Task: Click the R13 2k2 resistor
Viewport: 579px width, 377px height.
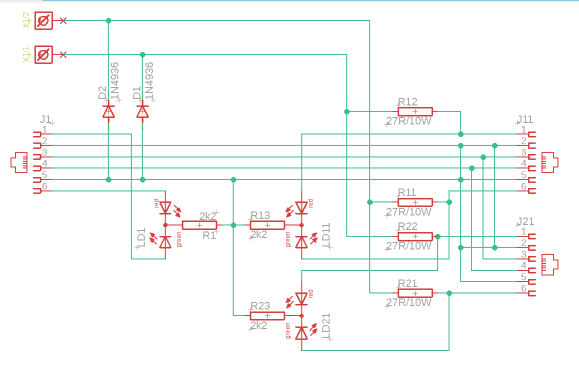Action: (x=267, y=225)
